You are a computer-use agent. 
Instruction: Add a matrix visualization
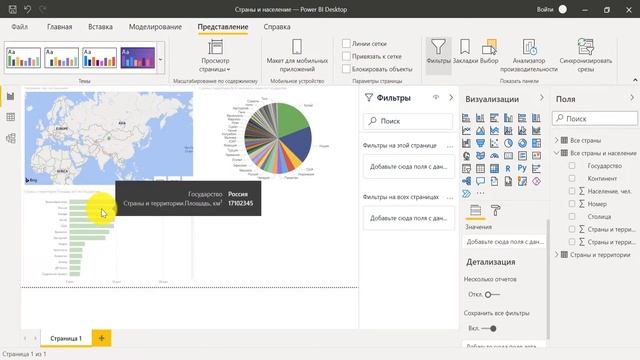(494, 169)
